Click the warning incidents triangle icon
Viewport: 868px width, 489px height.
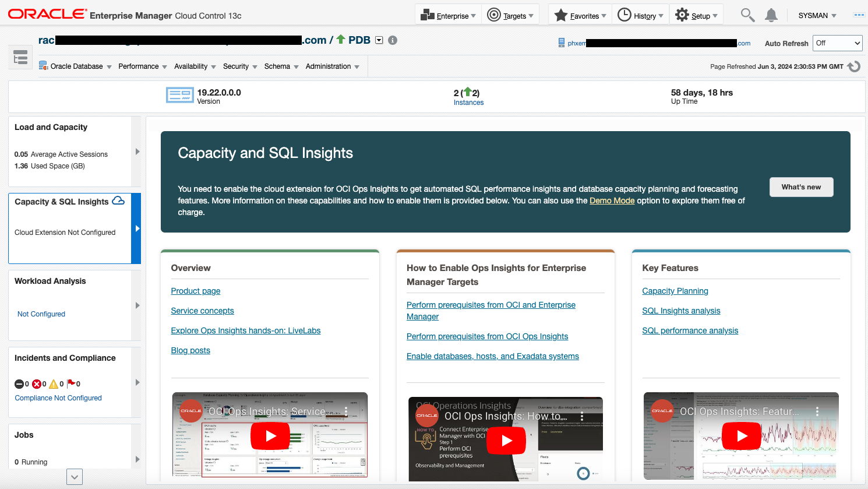click(54, 384)
